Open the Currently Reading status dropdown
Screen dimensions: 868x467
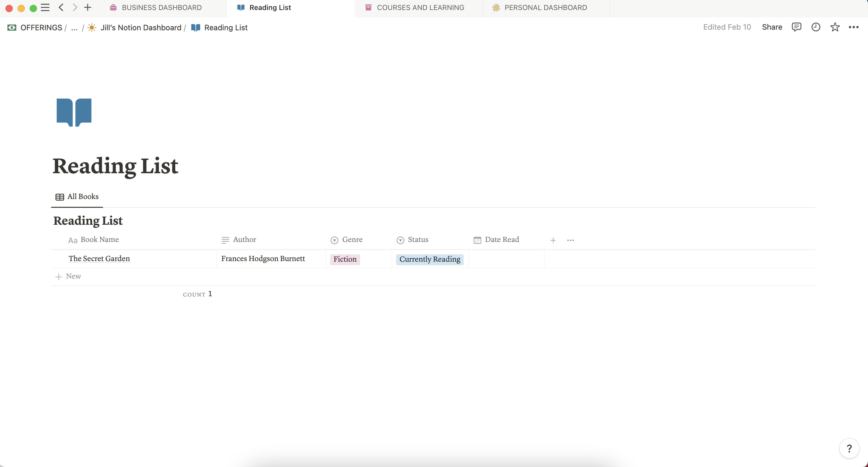tap(429, 259)
